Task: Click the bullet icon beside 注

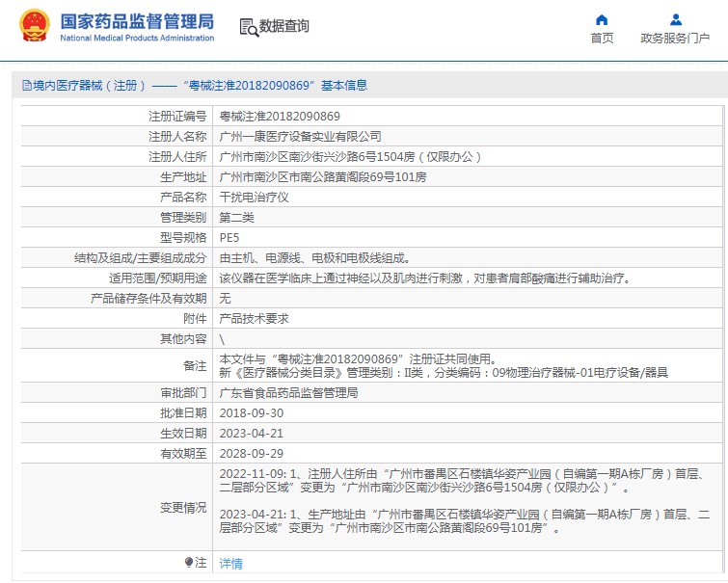Action: (189, 562)
